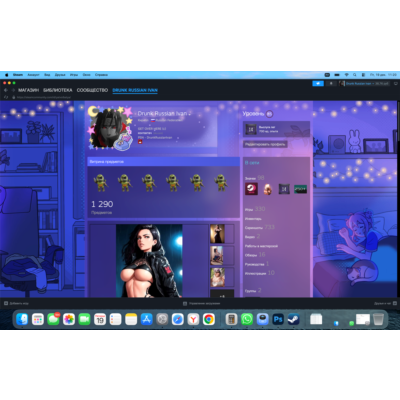Open the Add game button at bottom left
Viewport: 400px width, 400px height.
click(16, 303)
